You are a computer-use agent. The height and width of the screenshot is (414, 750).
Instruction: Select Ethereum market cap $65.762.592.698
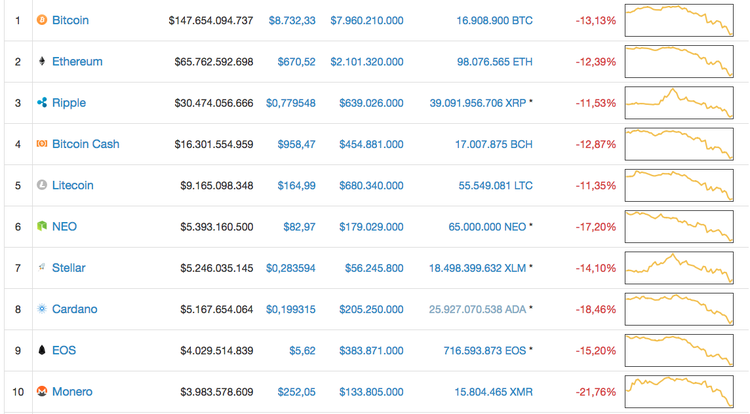214,62
